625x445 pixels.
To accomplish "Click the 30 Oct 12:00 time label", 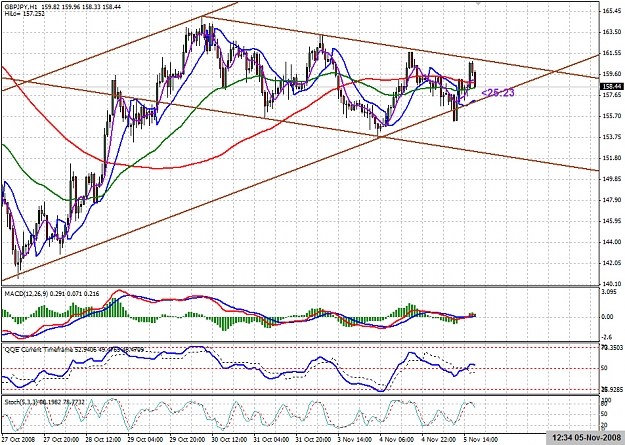I will click(229, 439).
